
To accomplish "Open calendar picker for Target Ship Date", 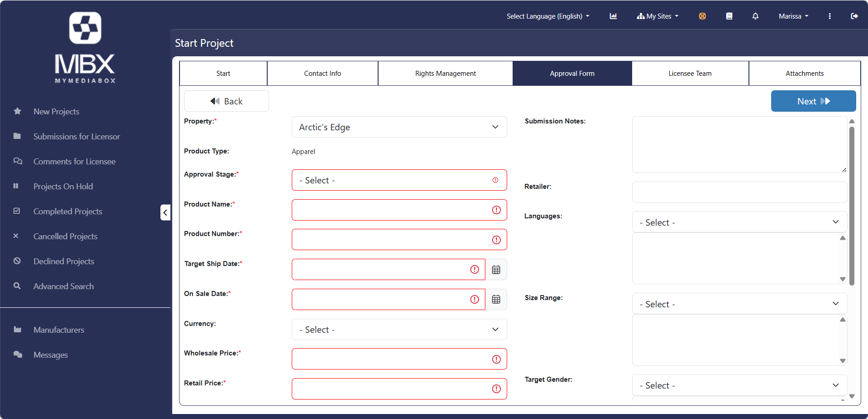I will tap(496, 270).
